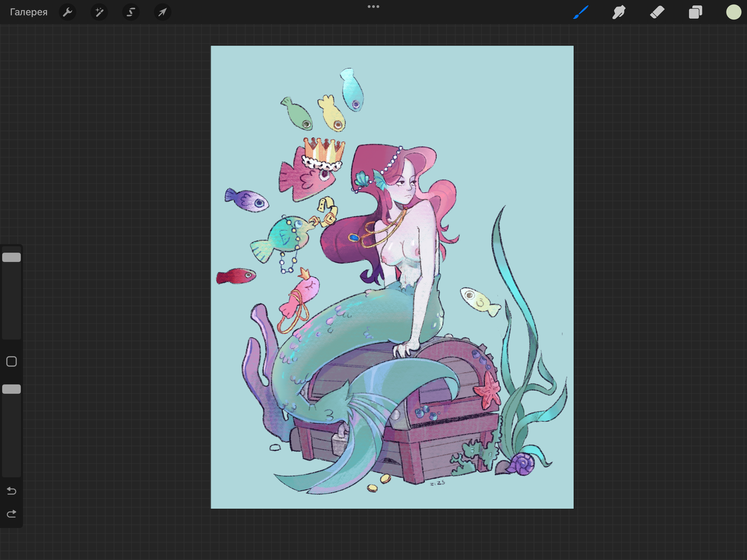Open the Adjustments magic wand menu
The image size is (747, 560).
tap(99, 12)
